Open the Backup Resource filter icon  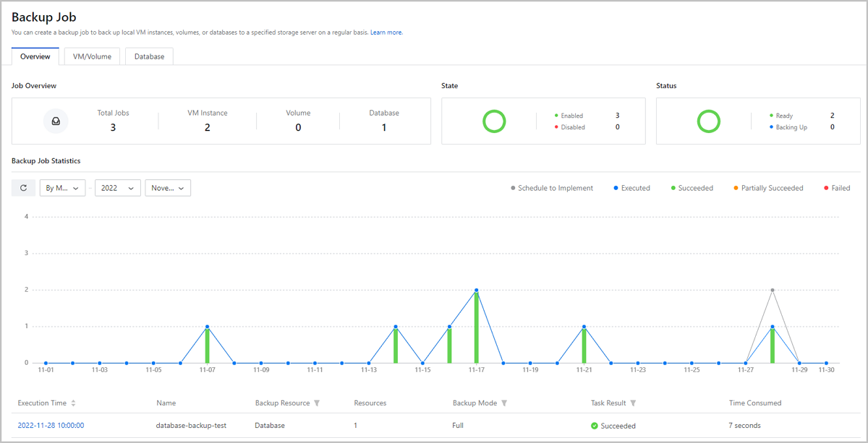pyautogui.click(x=317, y=403)
